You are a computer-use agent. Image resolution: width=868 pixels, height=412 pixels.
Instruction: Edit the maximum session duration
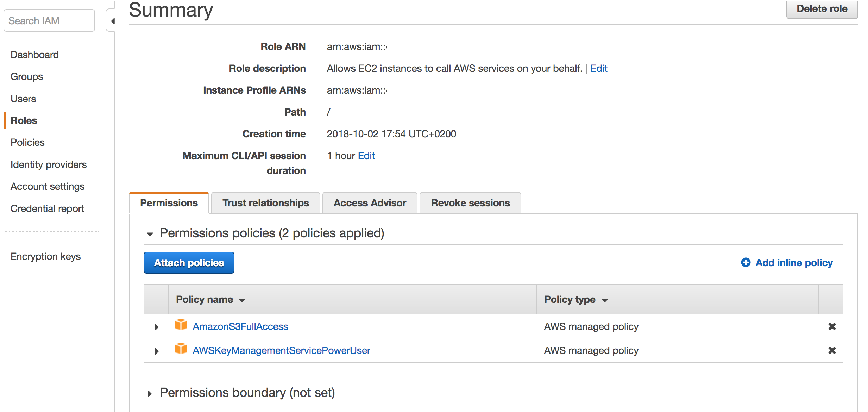click(x=366, y=156)
